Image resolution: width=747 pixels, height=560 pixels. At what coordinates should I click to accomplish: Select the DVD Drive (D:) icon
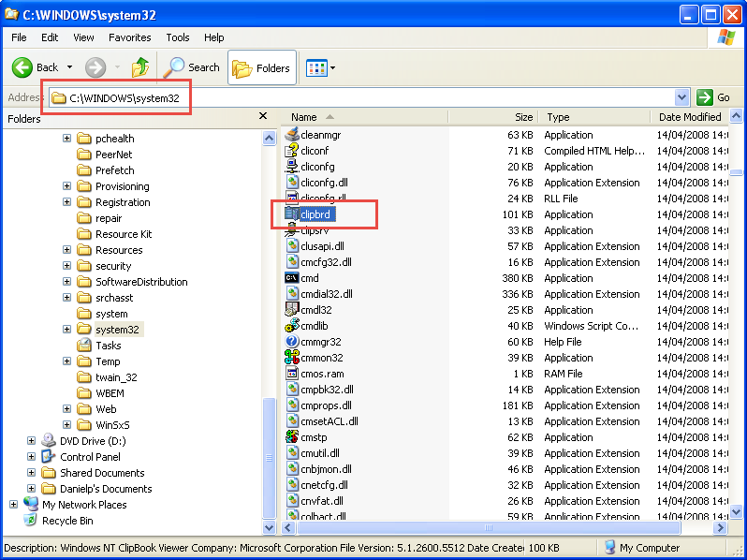48,440
